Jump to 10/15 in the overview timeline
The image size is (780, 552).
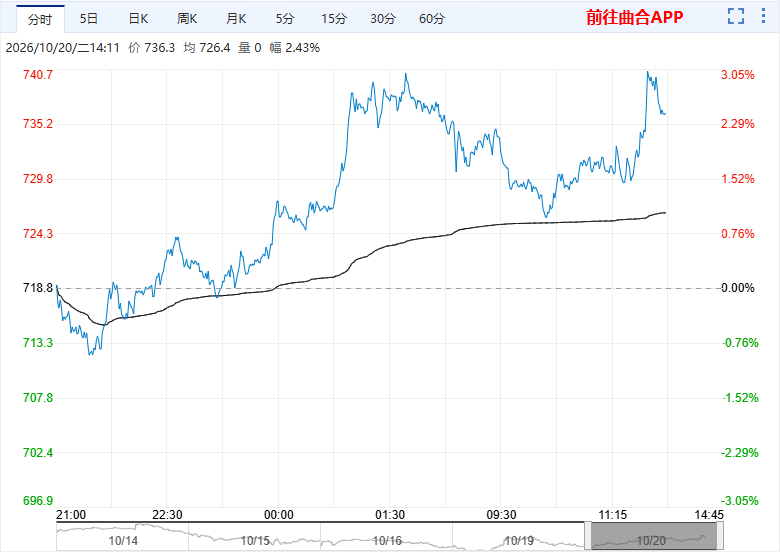coord(255,541)
